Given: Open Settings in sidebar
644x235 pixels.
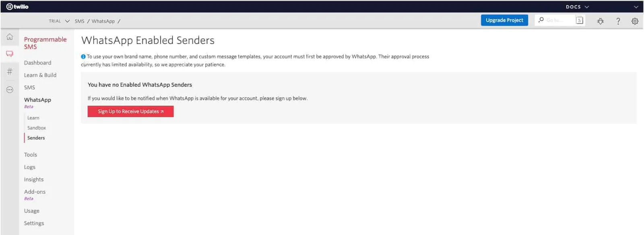Looking at the screenshot, I should coord(34,223).
